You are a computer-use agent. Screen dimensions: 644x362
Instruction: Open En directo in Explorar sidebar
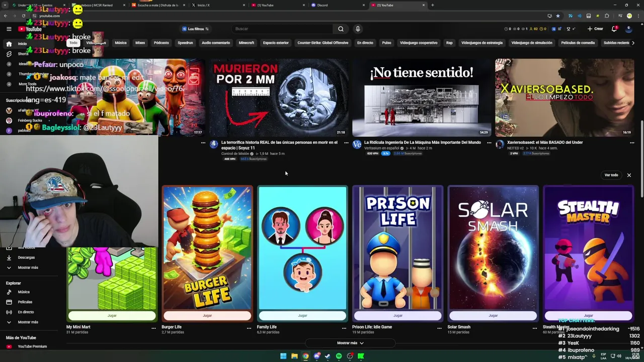point(26,312)
